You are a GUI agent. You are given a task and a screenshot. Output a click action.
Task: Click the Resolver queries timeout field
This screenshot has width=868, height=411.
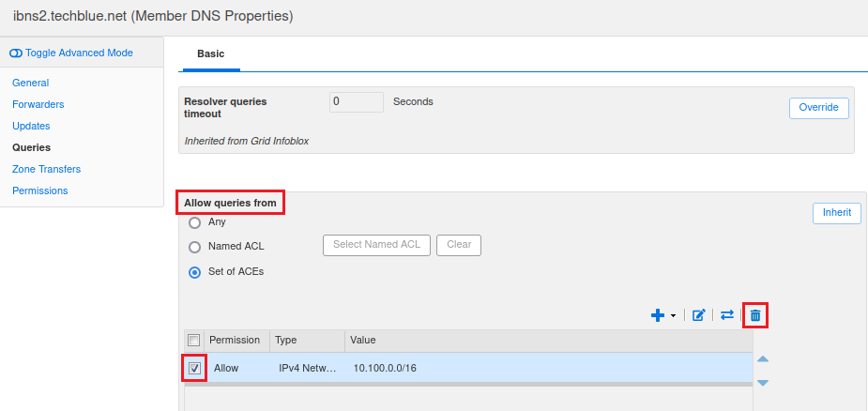click(356, 101)
